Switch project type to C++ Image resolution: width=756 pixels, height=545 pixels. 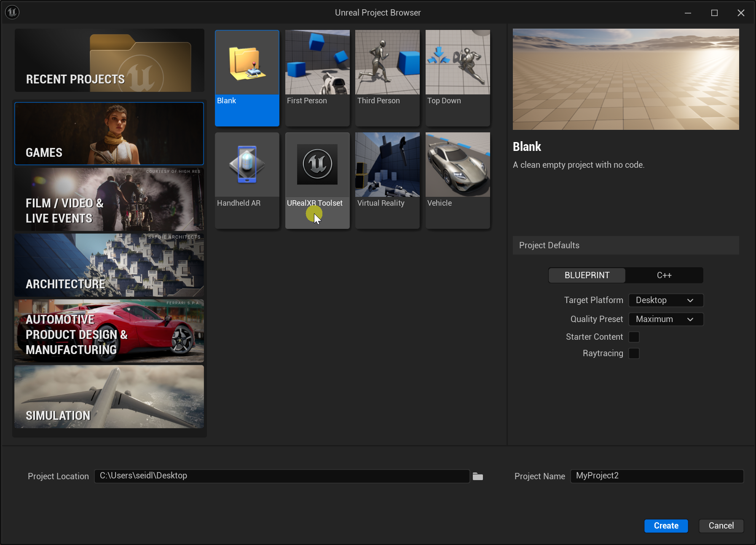[664, 275]
